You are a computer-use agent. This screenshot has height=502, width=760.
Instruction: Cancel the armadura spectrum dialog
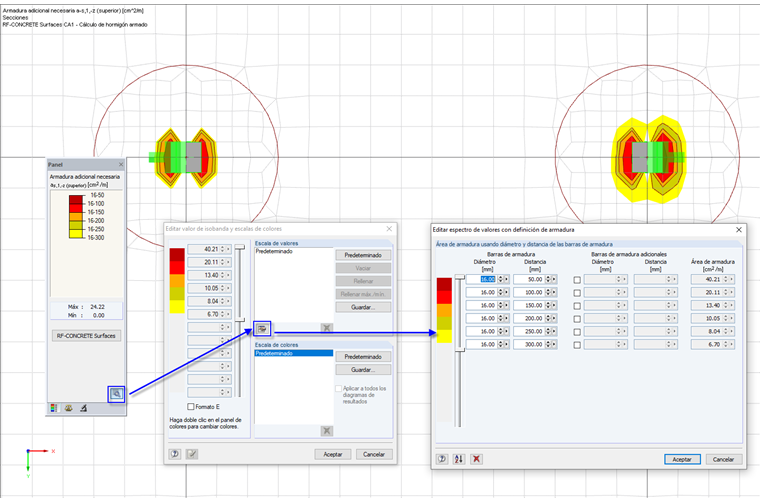coord(723,459)
